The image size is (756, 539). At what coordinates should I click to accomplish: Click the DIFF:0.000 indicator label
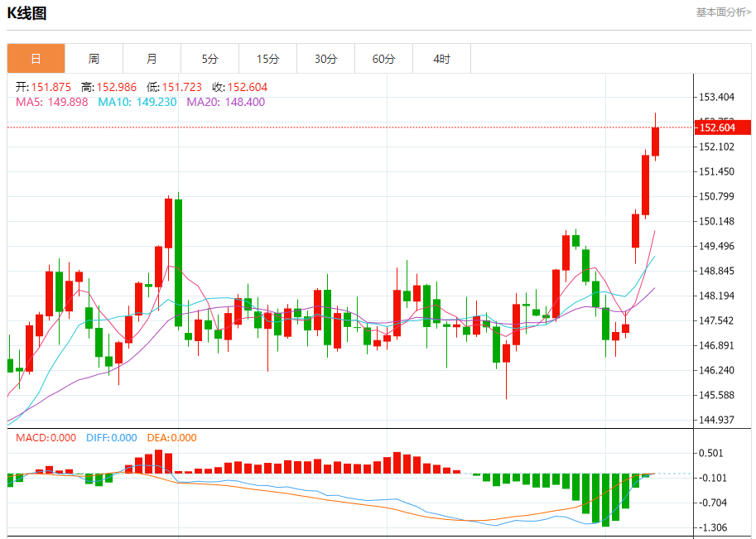[112, 438]
